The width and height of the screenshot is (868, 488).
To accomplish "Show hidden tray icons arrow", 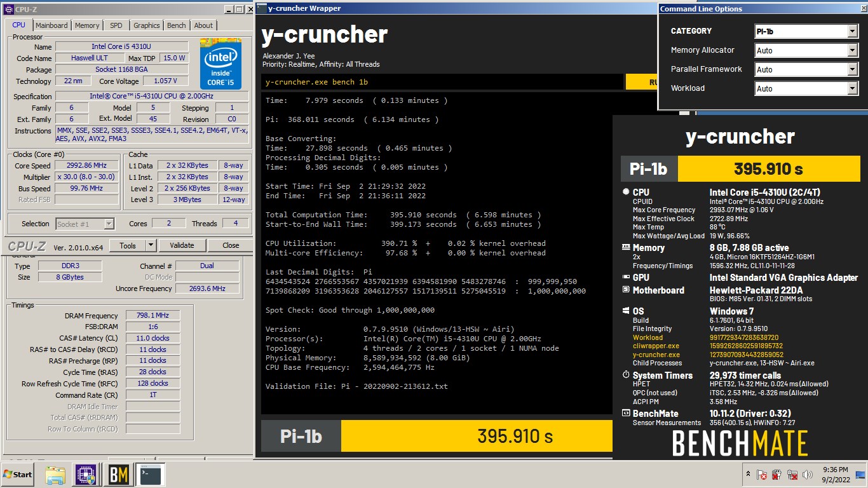I will [x=747, y=475].
